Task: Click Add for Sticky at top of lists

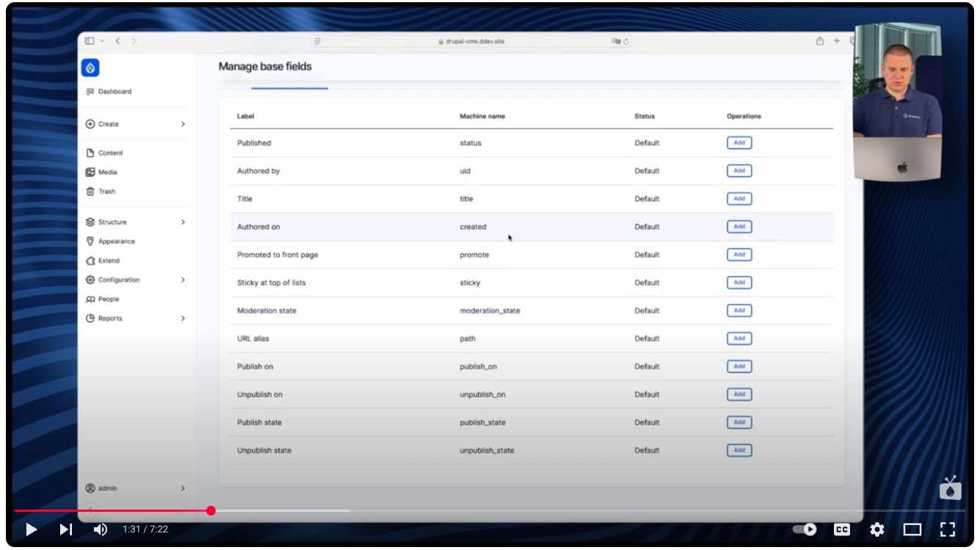Action: click(x=739, y=282)
